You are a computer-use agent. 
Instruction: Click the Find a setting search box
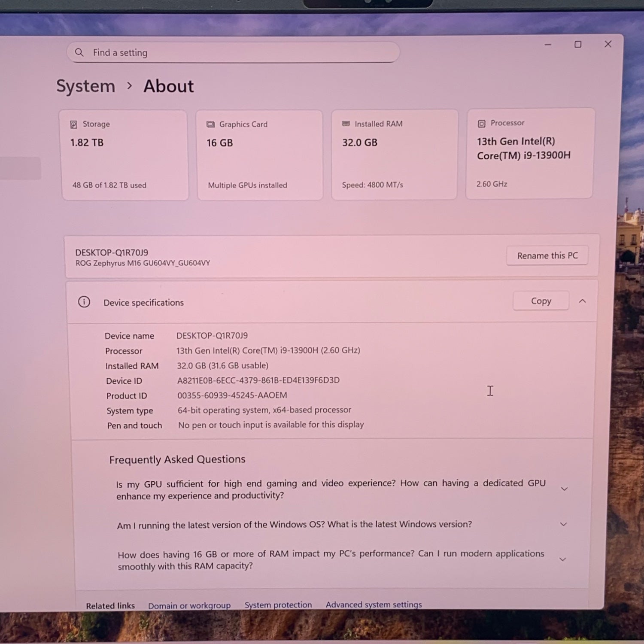click(x=240, y=52)
